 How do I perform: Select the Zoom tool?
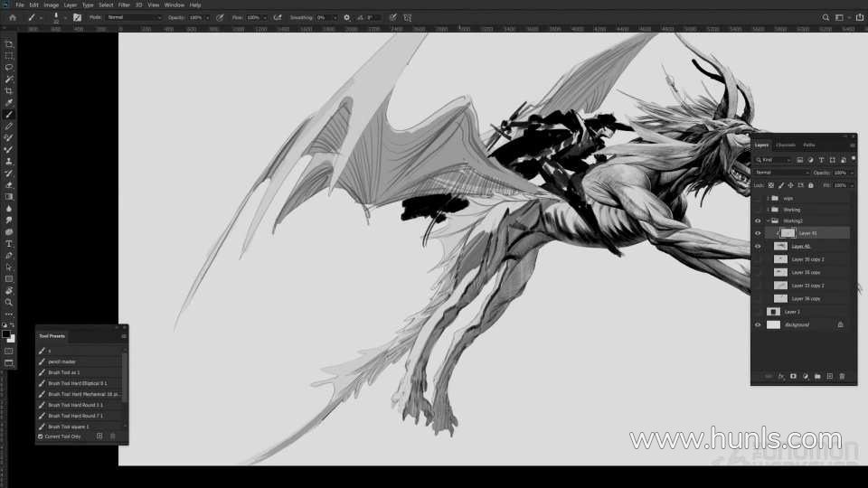[9, 303]
